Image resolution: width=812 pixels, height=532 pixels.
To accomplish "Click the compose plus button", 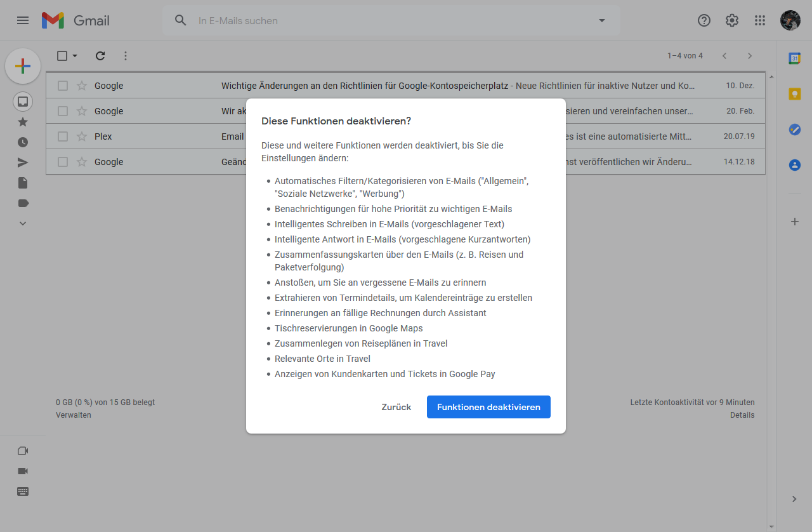I will [x=23, y=65].
